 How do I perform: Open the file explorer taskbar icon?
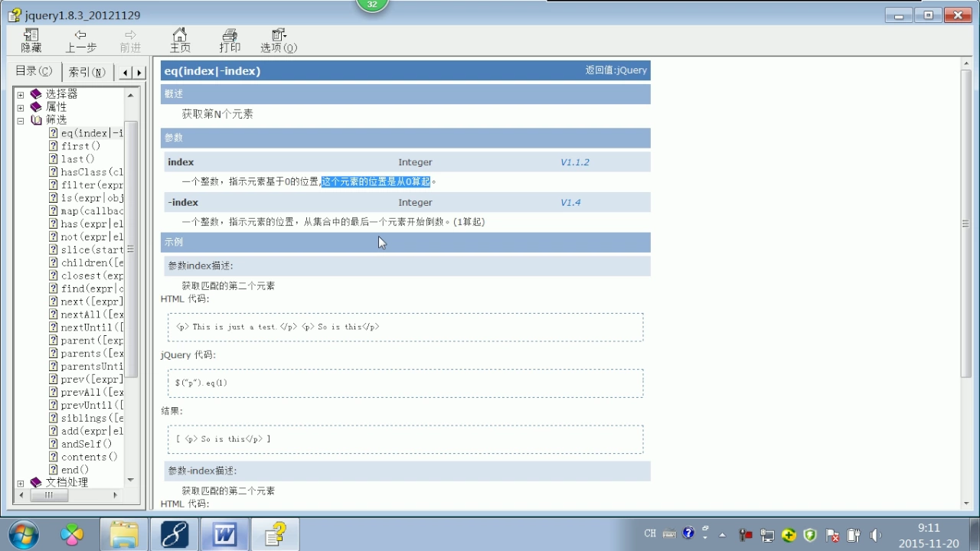[x=124, y=534]
